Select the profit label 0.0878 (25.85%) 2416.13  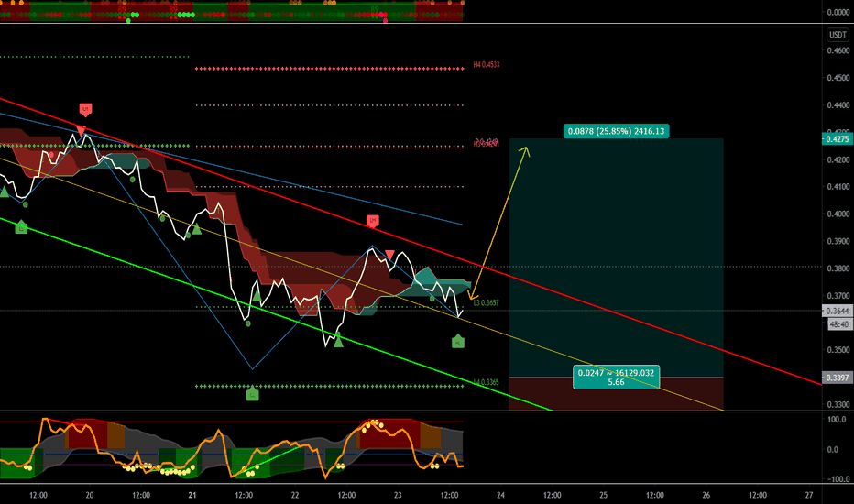tap(616, 131)
